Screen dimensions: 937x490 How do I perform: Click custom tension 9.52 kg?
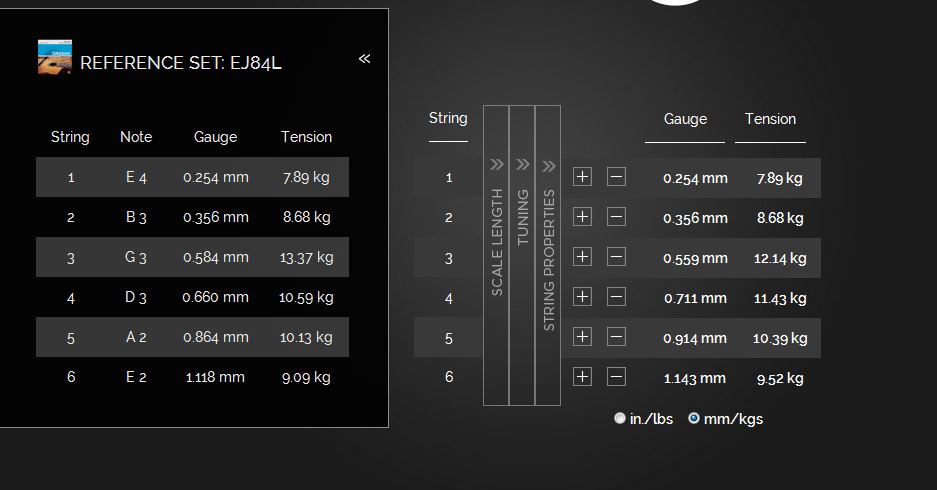pyautogui.click(x=780, y=378)
